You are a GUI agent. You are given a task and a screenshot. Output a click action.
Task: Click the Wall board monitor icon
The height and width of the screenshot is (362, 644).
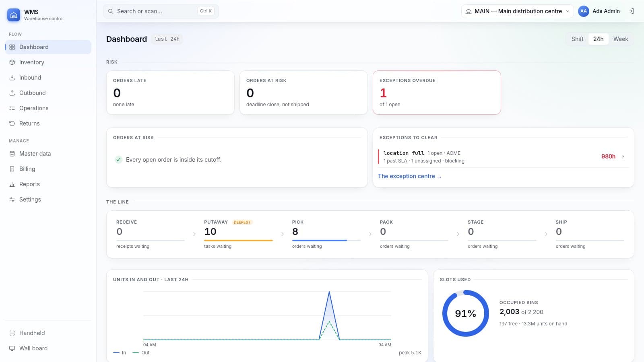[12, 348]
